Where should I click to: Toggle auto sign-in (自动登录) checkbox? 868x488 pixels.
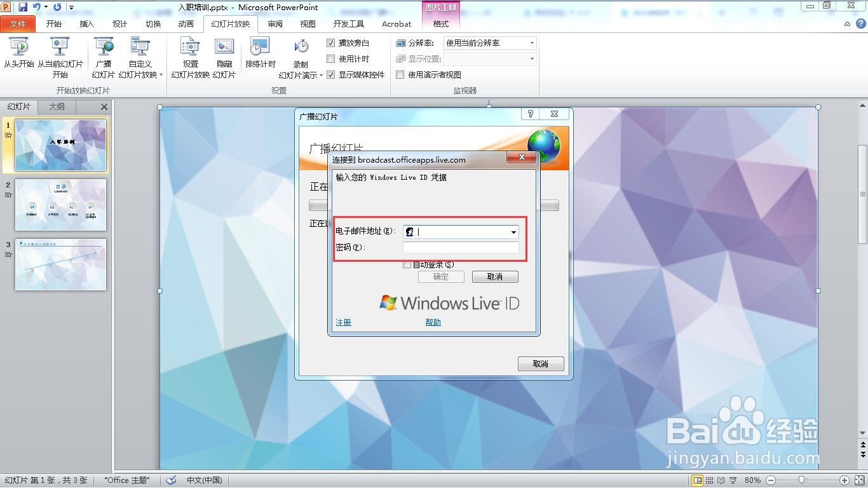407,264
